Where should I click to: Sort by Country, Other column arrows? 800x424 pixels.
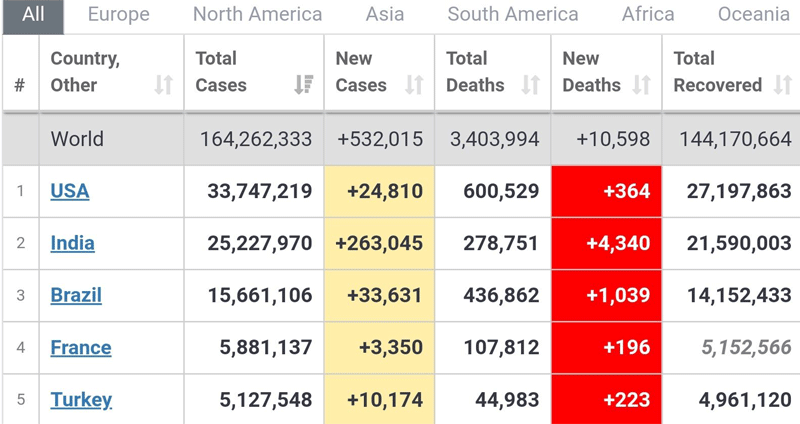tap(164, 86)
